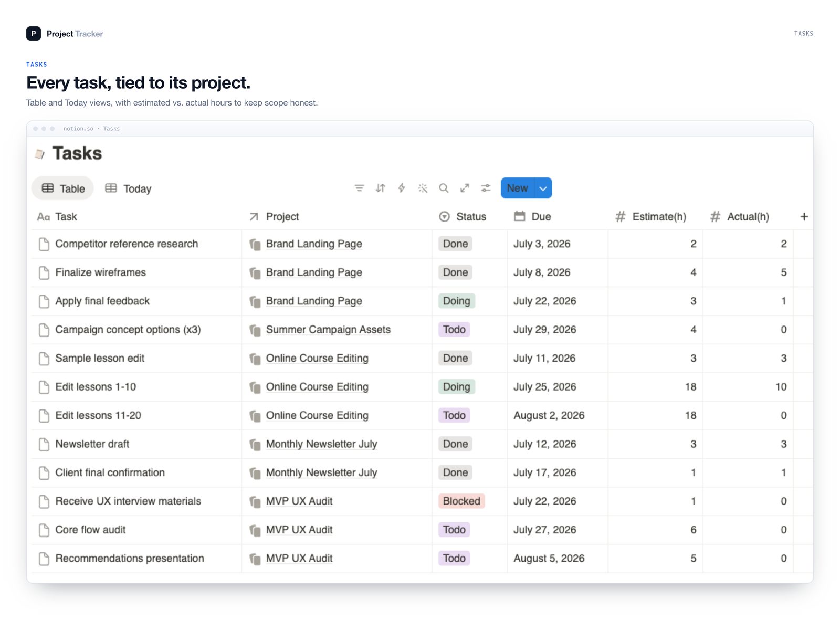Screen dimensions: 840x630
Task: Click the "Edit lessons 1-10" task name
Action: click(x=96, y=387)
